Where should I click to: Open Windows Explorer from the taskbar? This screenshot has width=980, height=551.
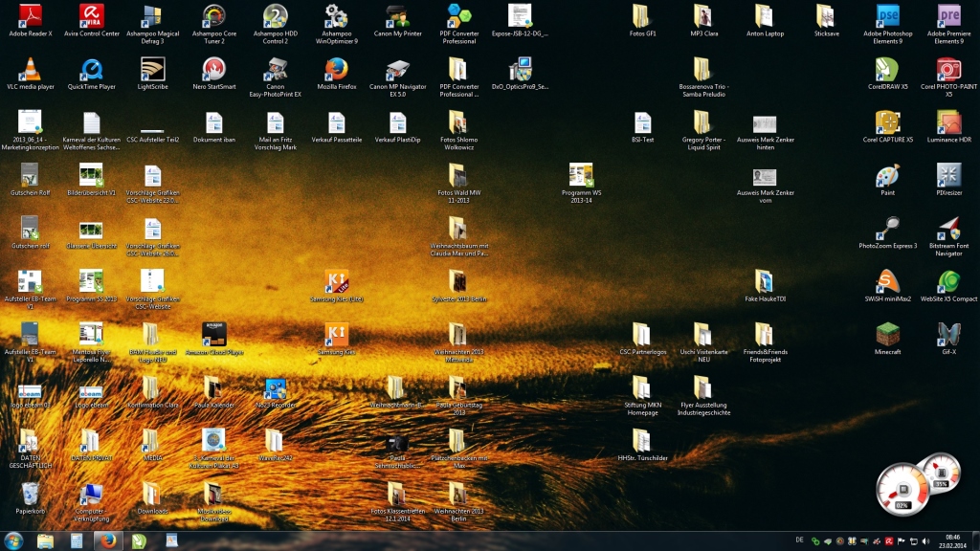click(45, 540)
